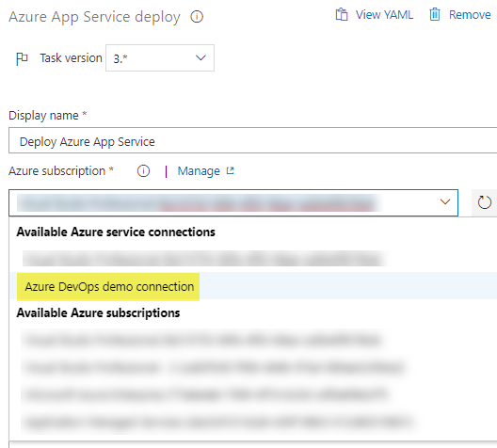Click inside the Azure subscription combo box

pos(233,202)
